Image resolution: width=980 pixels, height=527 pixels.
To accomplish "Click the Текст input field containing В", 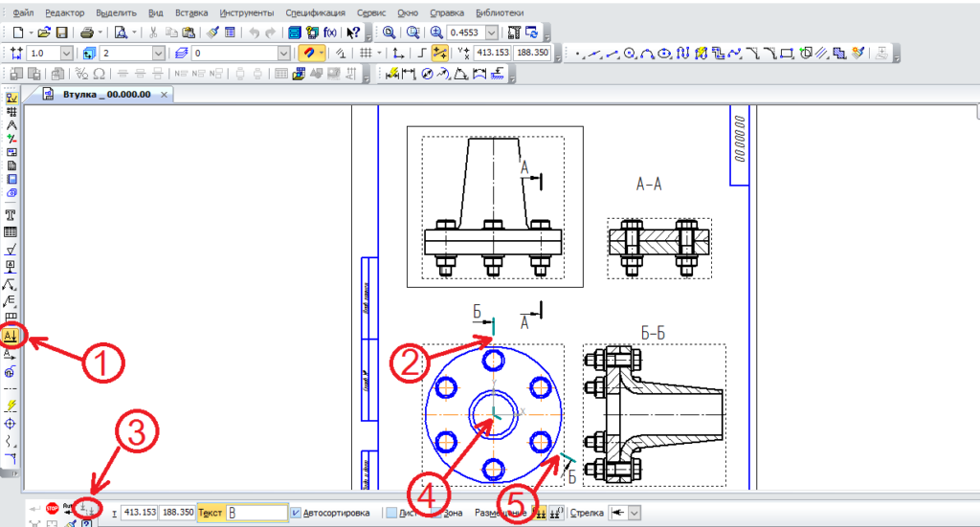I will click(x=256, y=513).
